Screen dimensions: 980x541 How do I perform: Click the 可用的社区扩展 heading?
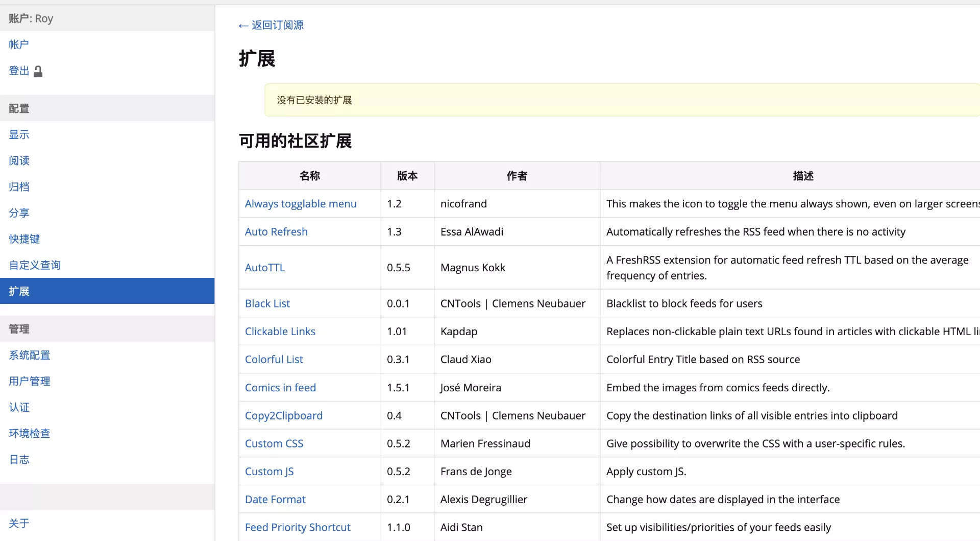coord(295,141)
